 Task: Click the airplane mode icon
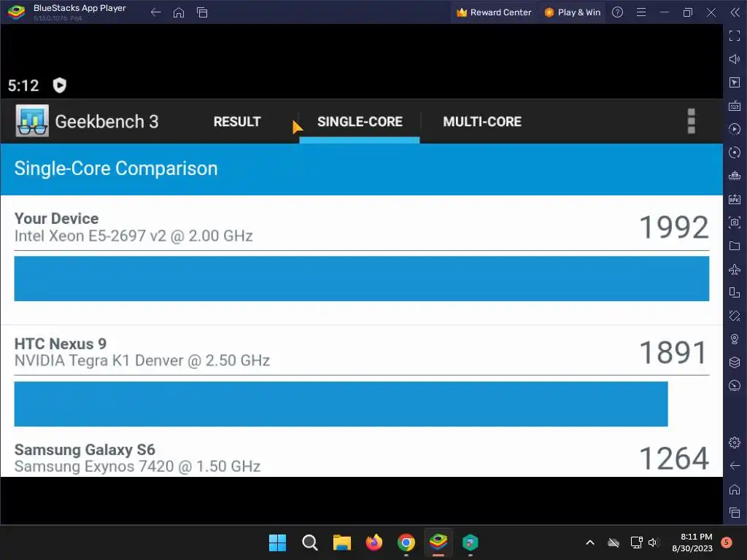point(734,269)
